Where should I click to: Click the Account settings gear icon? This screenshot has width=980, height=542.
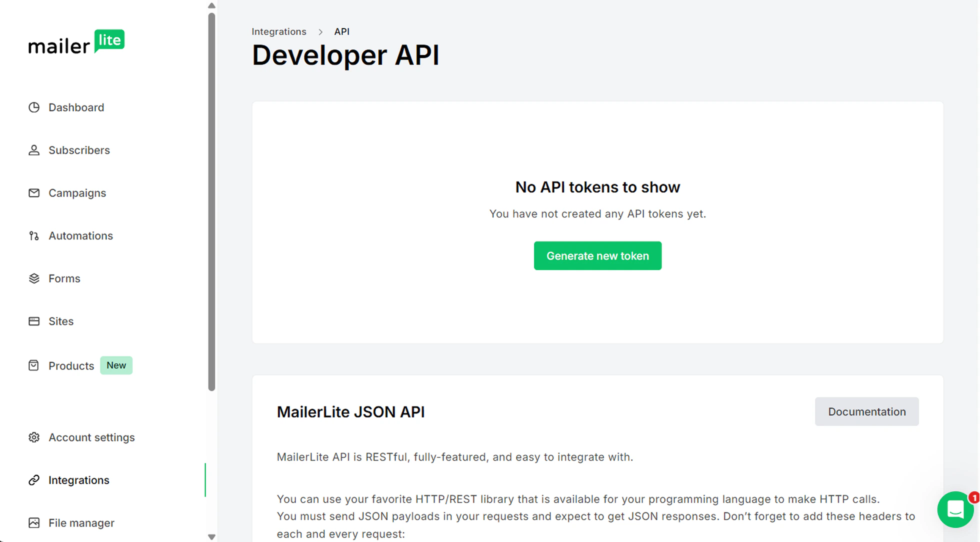(34, 437)
